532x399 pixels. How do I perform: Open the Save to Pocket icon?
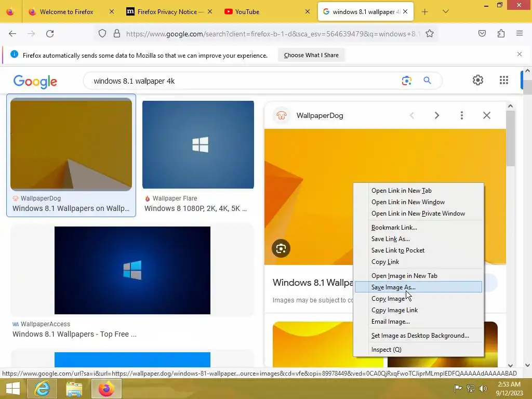482,33
